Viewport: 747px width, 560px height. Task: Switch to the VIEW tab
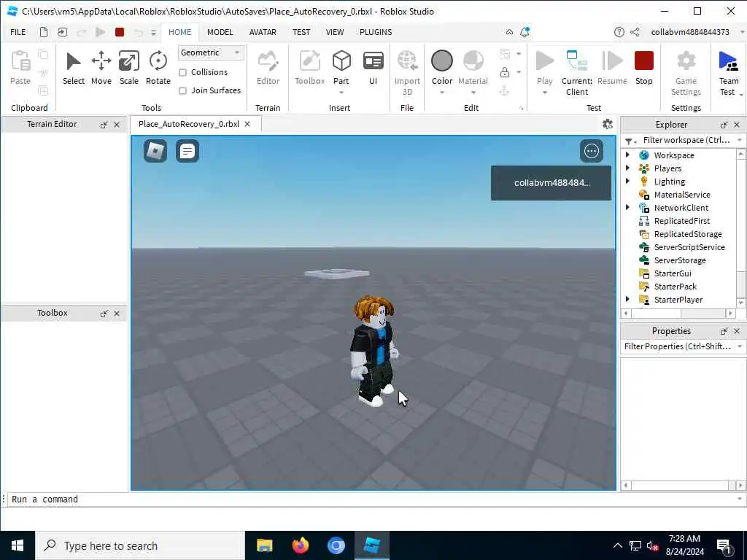pyautogui.click(x=334, y=32)
